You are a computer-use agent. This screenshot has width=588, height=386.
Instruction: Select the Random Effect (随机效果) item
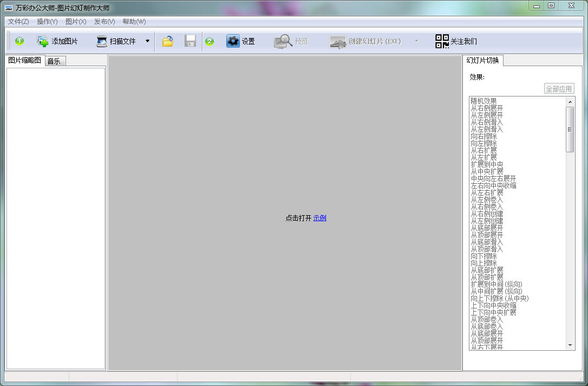(x=484, y=101)
